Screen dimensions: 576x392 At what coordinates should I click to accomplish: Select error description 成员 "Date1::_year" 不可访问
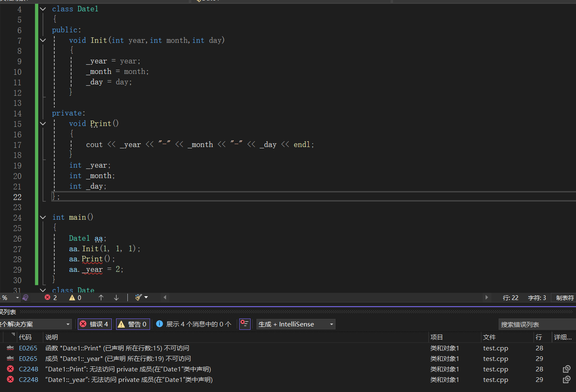pyautogui.click(x=118, y=358)
